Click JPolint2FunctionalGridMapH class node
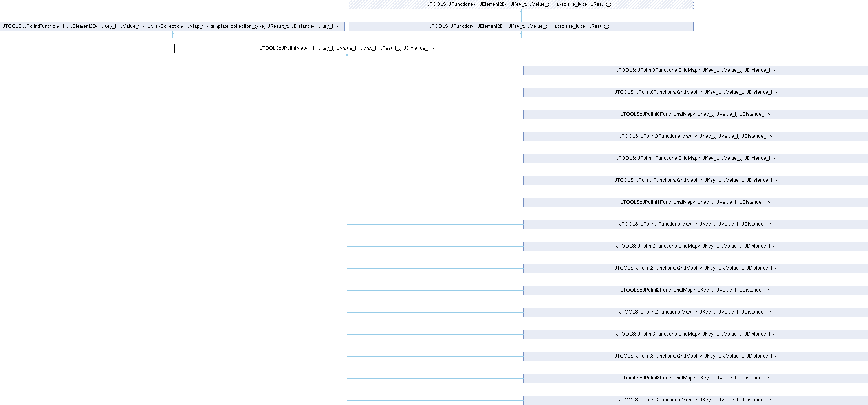868x405 pixels. 695,268
